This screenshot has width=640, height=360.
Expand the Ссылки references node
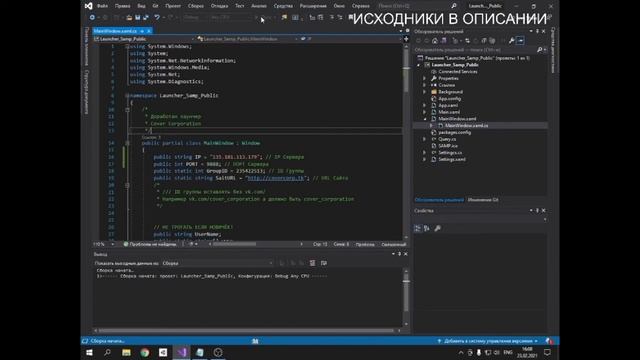click(424, 85)
